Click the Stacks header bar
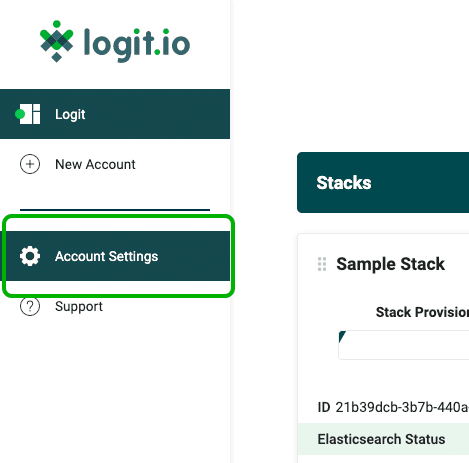The width and height of the screenshot is (469, 463). click(x=383, y=183)
